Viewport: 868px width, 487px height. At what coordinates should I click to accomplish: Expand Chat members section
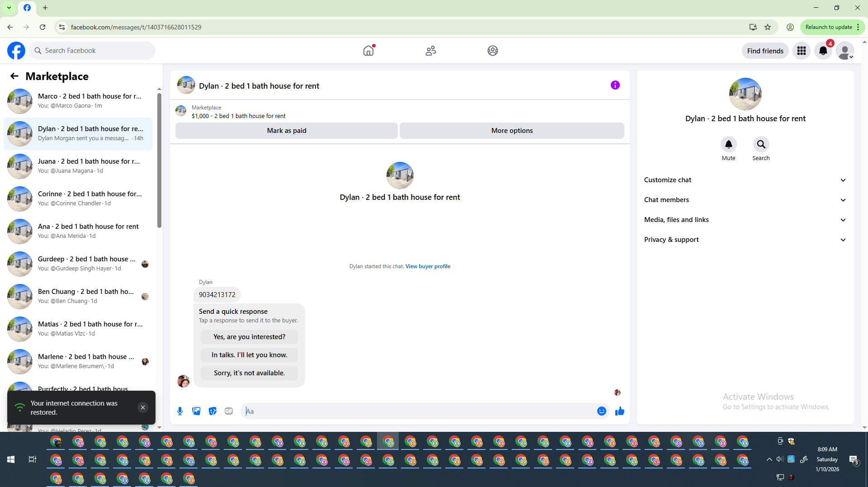point(745,200)
